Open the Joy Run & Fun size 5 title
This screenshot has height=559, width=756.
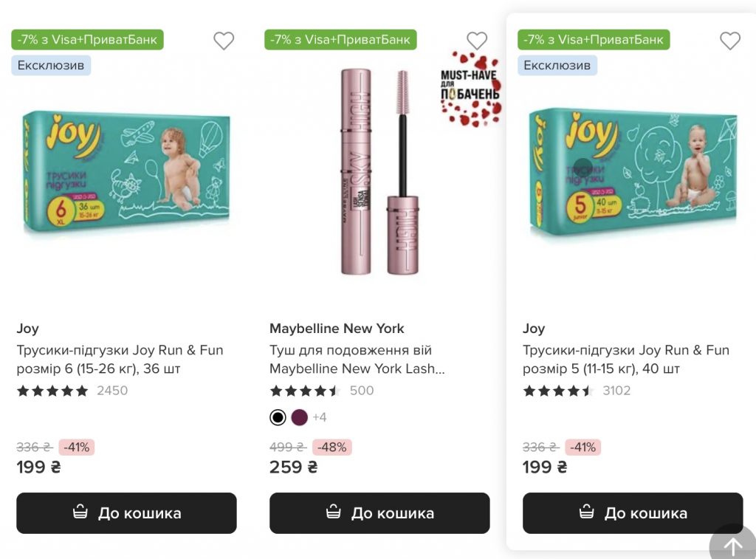(625, 359)
